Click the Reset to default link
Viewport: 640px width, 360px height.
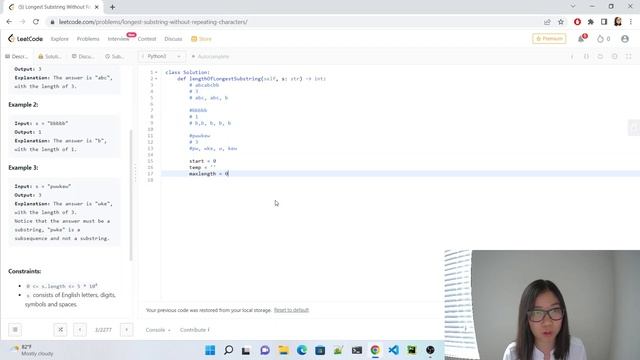tap(291, 310)
